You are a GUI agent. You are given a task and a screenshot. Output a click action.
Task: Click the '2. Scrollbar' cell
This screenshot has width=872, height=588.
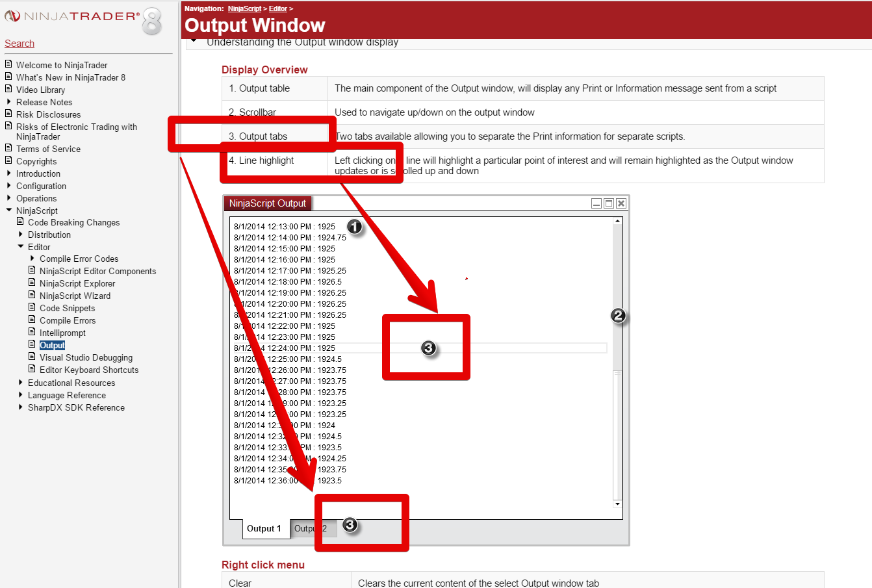[x=275, y=112]
